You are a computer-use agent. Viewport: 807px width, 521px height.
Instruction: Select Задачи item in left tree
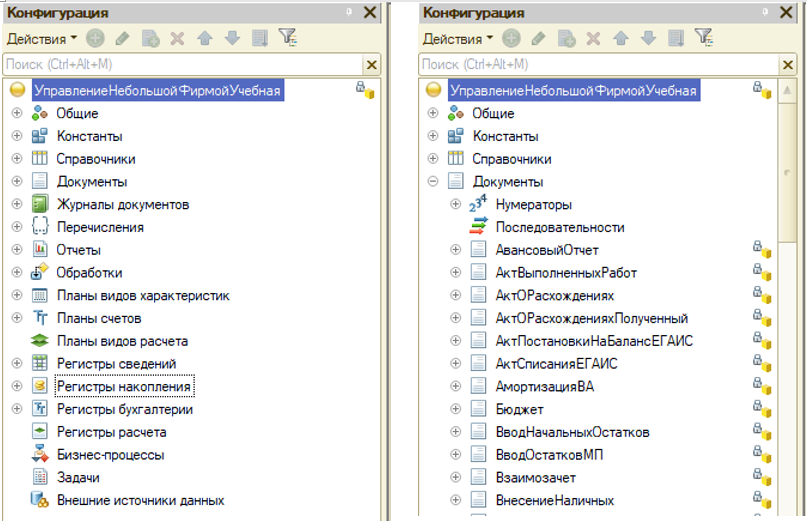coord(78,477)
